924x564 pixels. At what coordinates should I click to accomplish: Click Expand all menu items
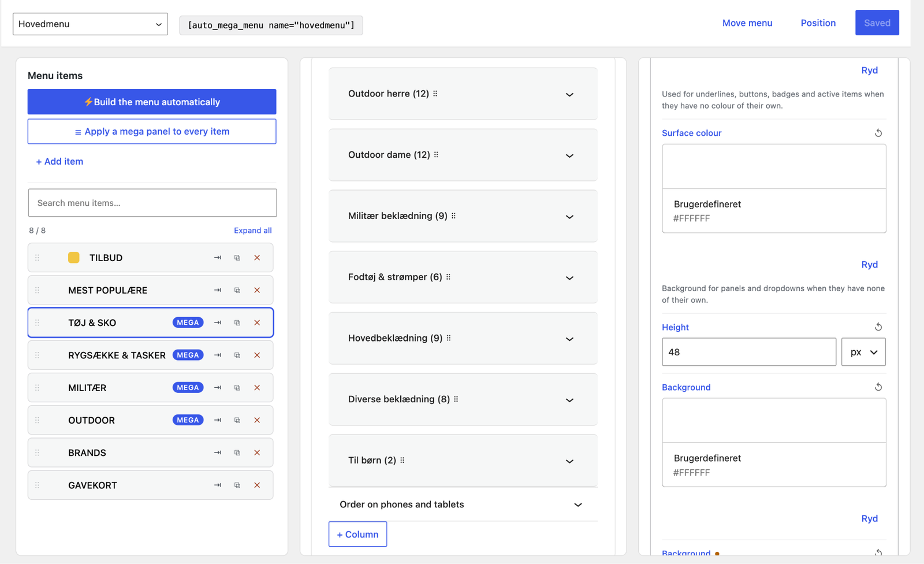click(x=253, y=231)
